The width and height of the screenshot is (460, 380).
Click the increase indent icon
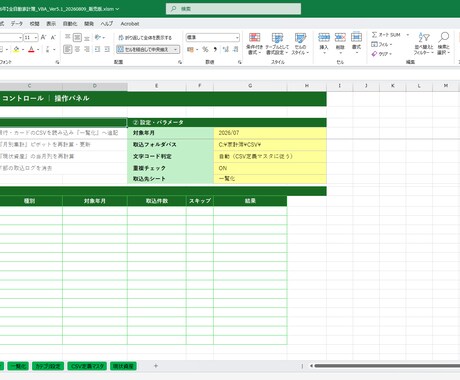point(107,49)
